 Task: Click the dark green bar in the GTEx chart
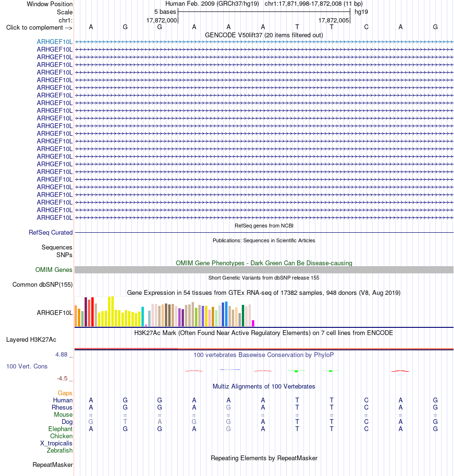point(243,316)
